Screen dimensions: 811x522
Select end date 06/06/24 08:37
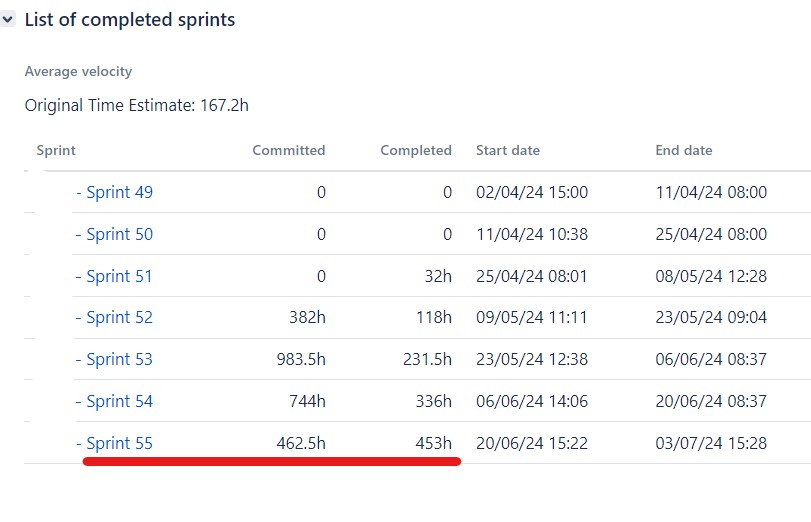[x=711, y=359]
